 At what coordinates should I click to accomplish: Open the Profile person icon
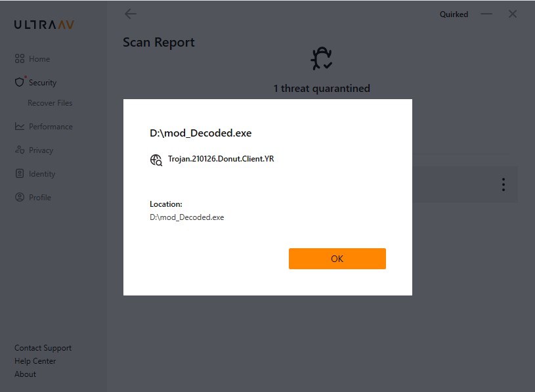point(20,198)
